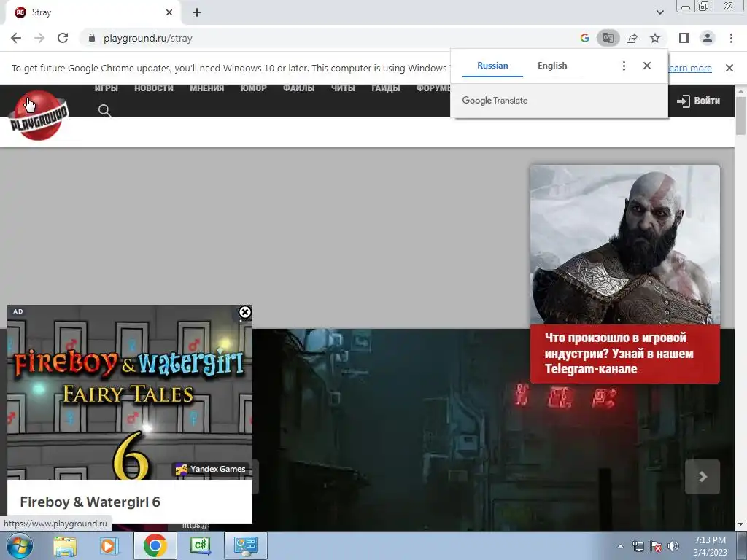Open the НОВОСТИ menu item
747x560 pixels.
(154, 88)
